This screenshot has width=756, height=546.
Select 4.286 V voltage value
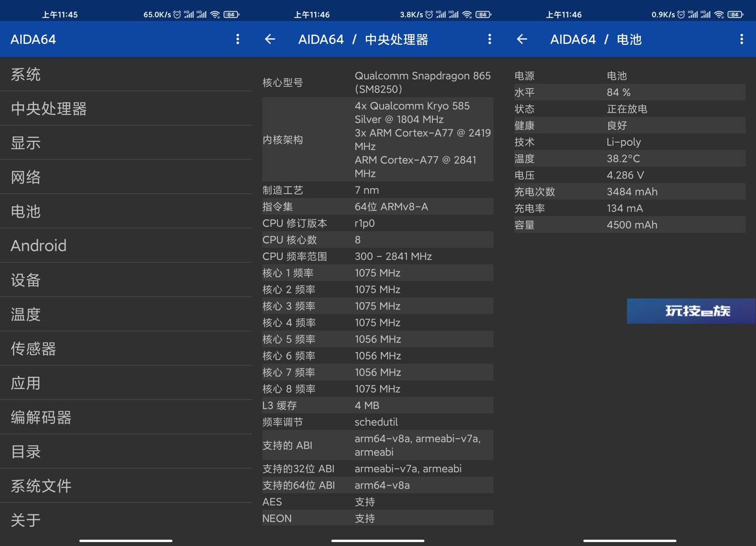[x=625, y=175]
